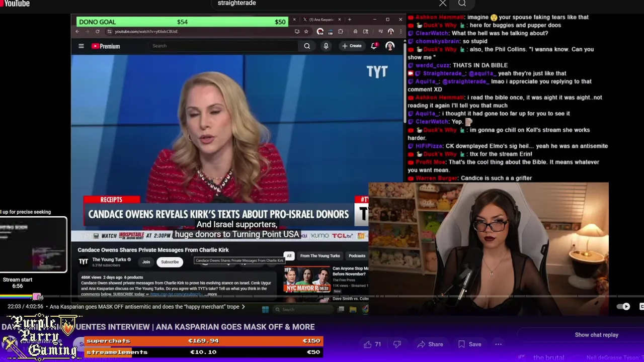Image resolution: width=644 pixels, height=362 pixels.
Task: Activate voice search microphone
Action: (x=326, y=46)
